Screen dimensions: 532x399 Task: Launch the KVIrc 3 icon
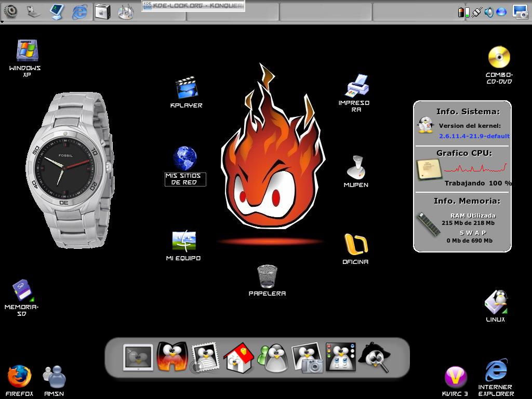pos(455,377)
